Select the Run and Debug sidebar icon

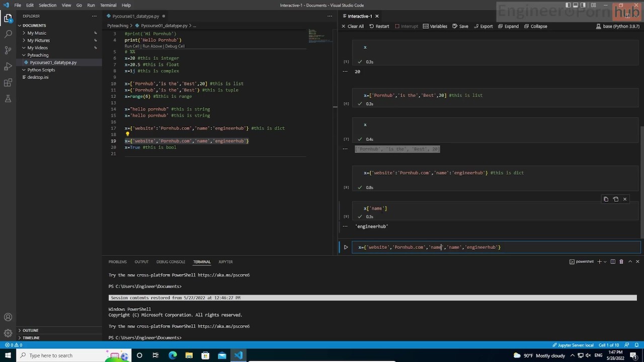point(8,66)
